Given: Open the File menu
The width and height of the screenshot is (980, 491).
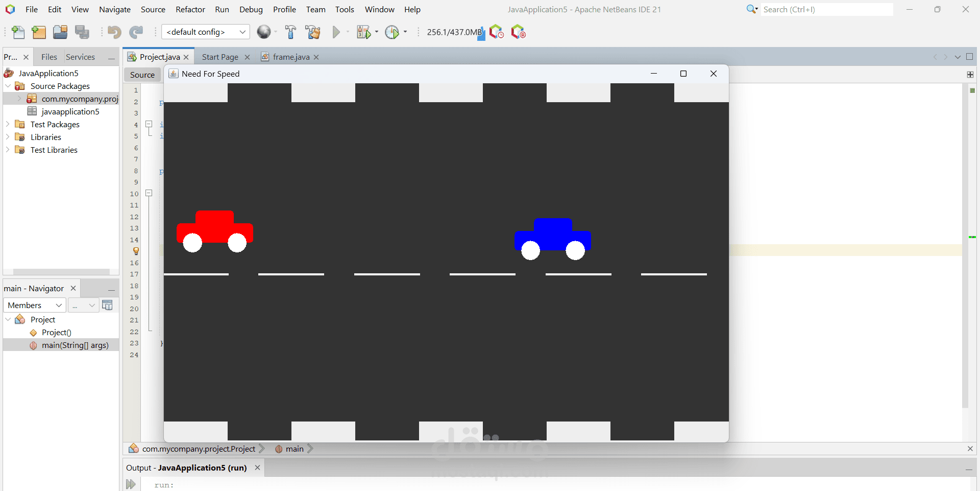Looking at the screenshot, I should (32, 9).
